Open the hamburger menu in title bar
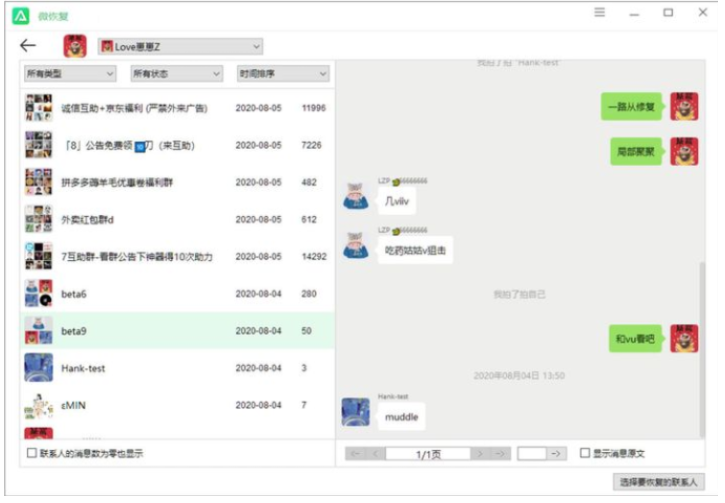Viewport: 725px width, 503px height. (x=600, y=13)
